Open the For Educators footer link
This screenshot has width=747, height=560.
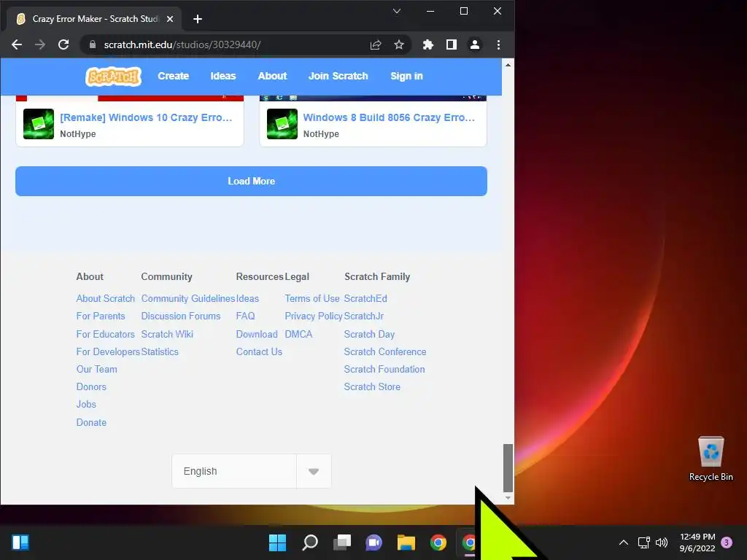point(105,334)
